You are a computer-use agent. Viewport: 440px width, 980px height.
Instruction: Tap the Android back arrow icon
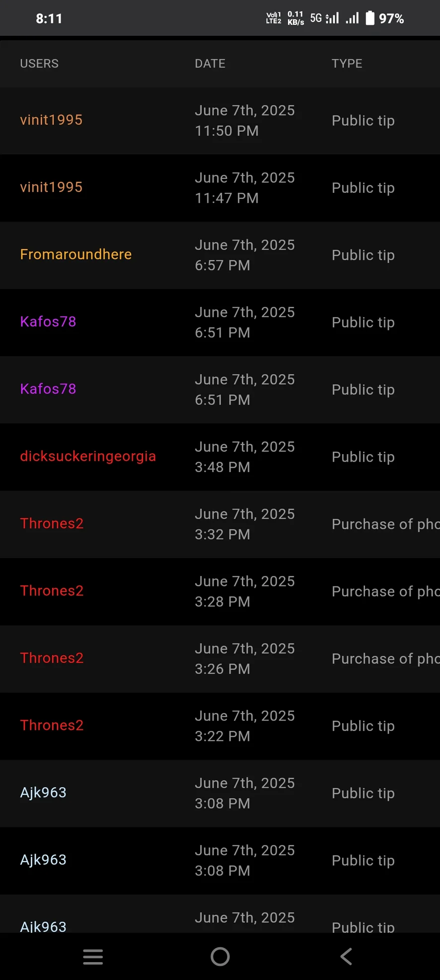346,956
